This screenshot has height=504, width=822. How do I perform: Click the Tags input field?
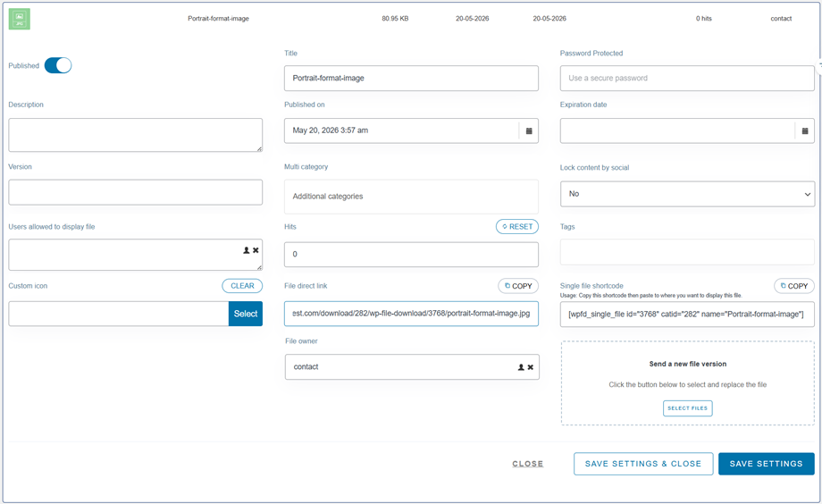pyautogui.click(x=687, y=252)
